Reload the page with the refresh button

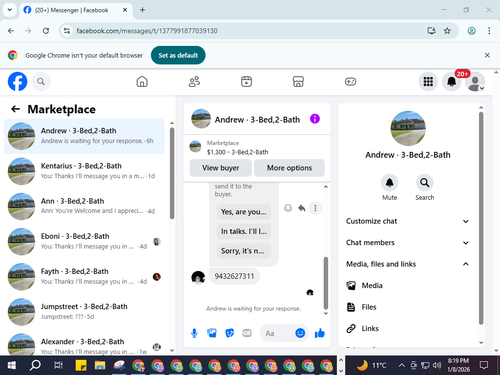click(46, 31)
